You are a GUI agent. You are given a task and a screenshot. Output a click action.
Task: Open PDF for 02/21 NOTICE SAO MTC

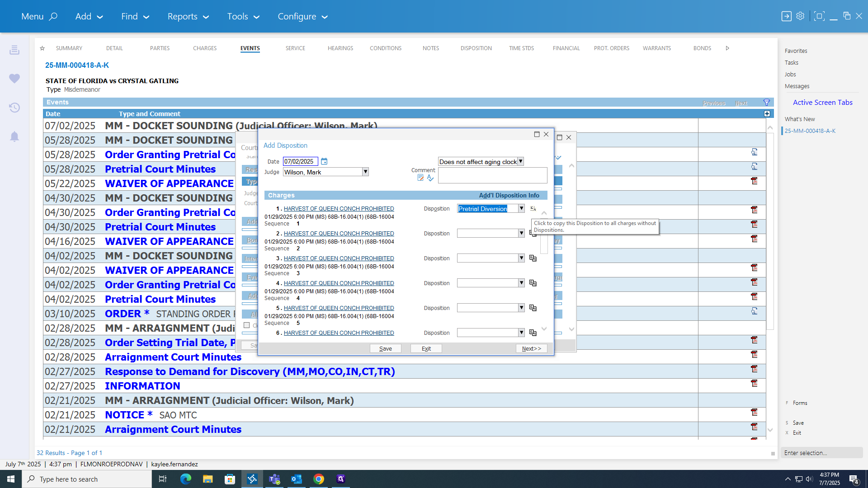click(754, 413)
